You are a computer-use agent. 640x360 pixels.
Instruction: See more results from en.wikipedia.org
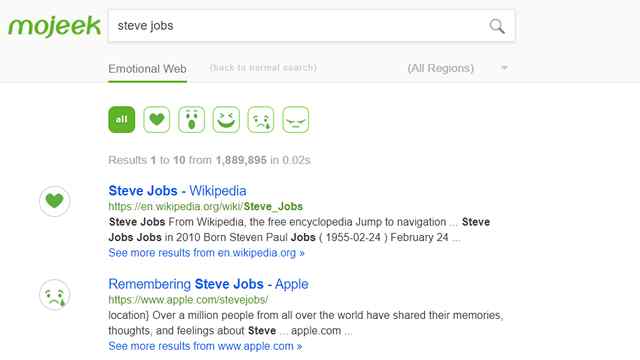[207, 253]
